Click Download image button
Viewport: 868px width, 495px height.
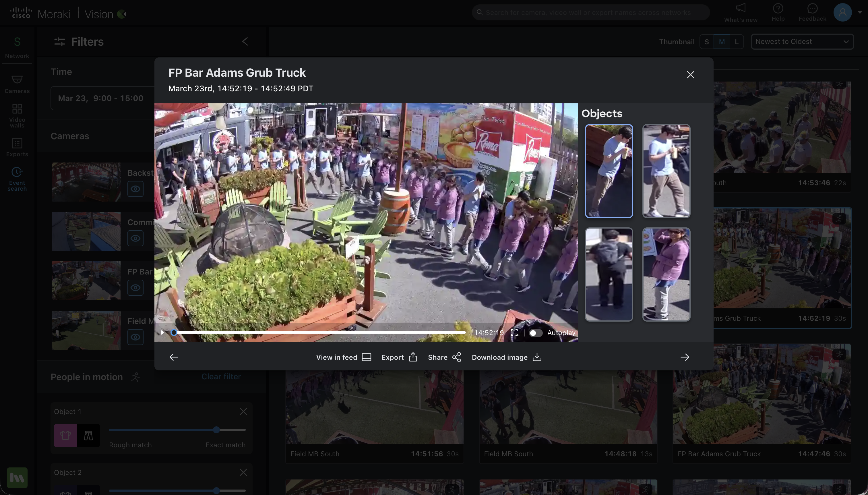pos(506,357)
